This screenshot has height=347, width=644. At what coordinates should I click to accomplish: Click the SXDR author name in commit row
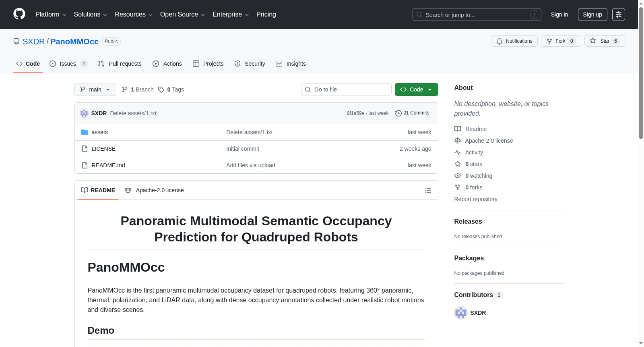click(x=99, y=113)
